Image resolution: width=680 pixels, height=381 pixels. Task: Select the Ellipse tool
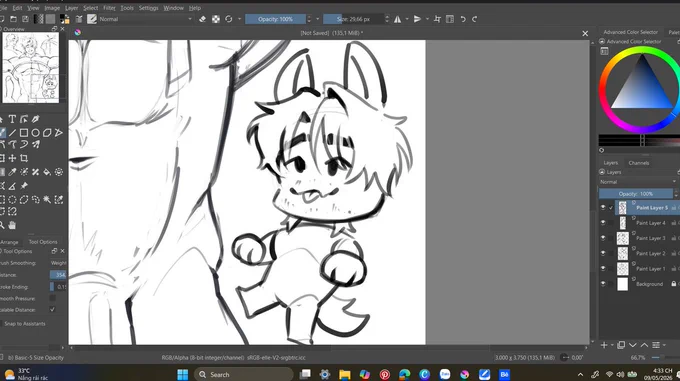click(x=36, y=133)
